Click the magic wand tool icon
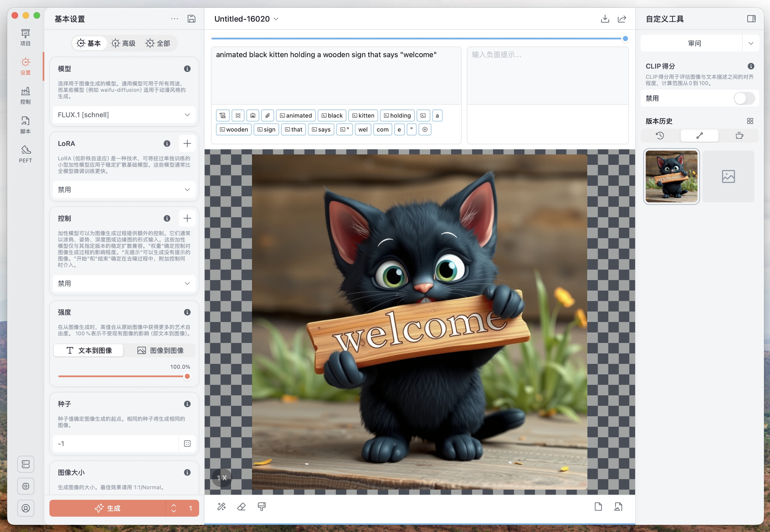 coord(221,507)
